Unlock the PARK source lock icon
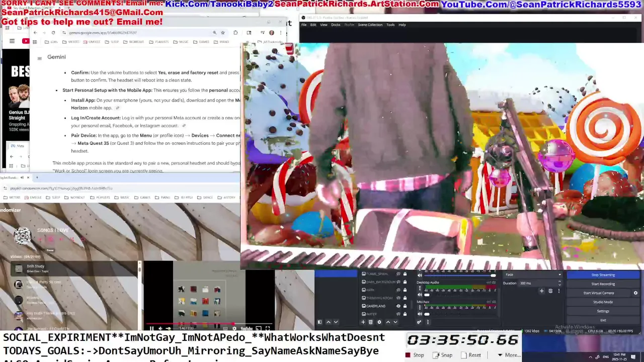This screenshot has width=644, height=362. point(405,290)
